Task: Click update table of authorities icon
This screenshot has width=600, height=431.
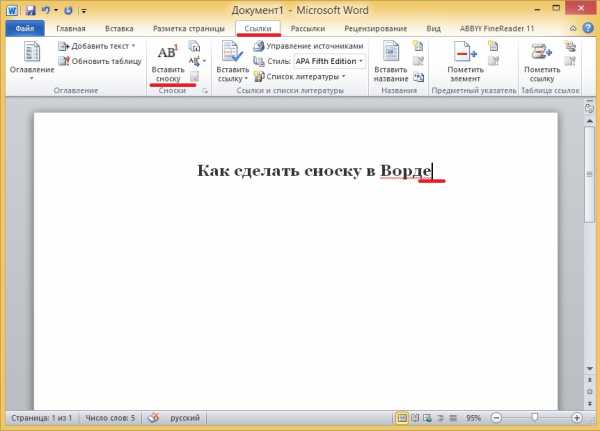Action: click(x=571, y=61)
